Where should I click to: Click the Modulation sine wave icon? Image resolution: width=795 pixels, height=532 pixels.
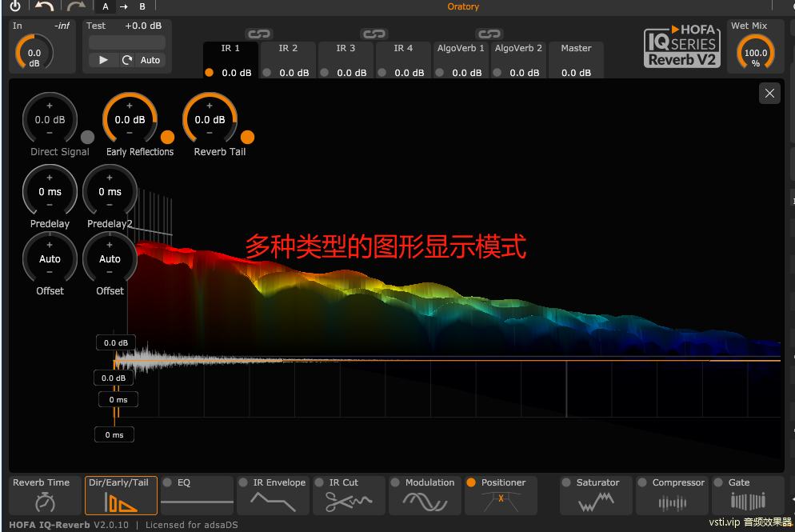point(425,502)
